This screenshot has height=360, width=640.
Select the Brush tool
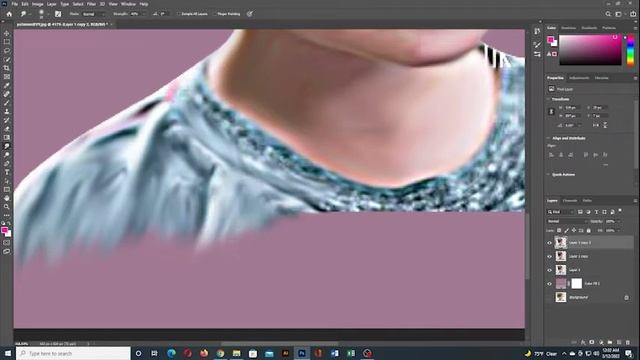click(7, 103)
